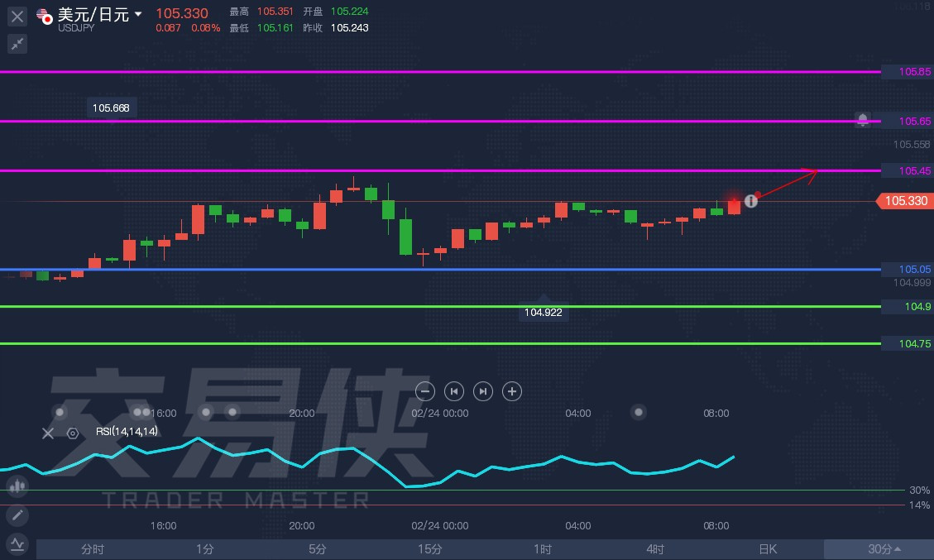Click the 0.08% change percentage
Screen dimensions: 934x560
click(205, 28)
